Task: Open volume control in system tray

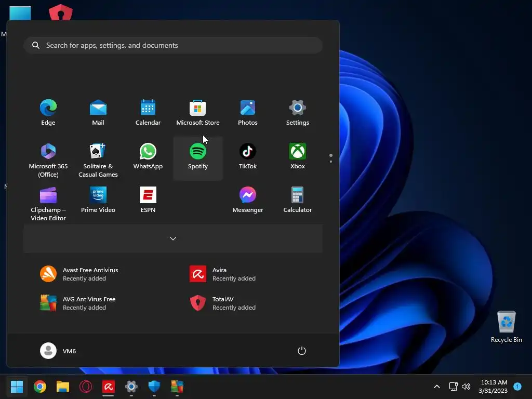Action: 466,387
